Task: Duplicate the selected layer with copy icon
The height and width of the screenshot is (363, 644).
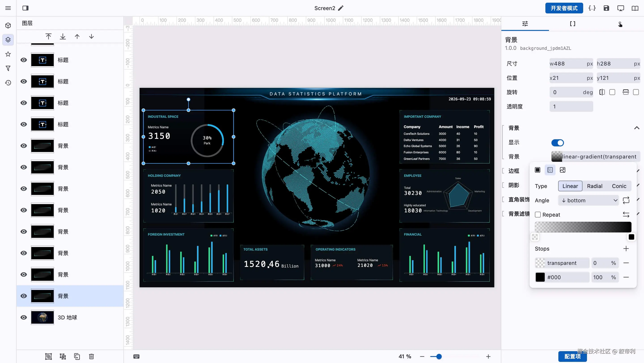Action: pos(77,357)
